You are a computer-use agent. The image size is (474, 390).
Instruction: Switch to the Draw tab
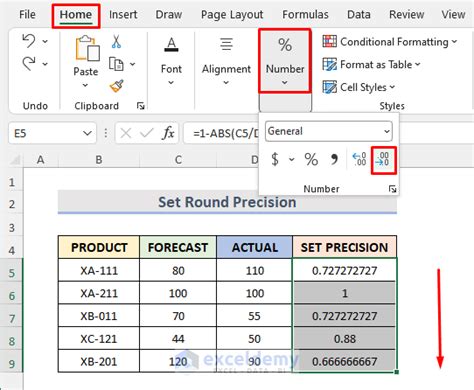(169, 15)
